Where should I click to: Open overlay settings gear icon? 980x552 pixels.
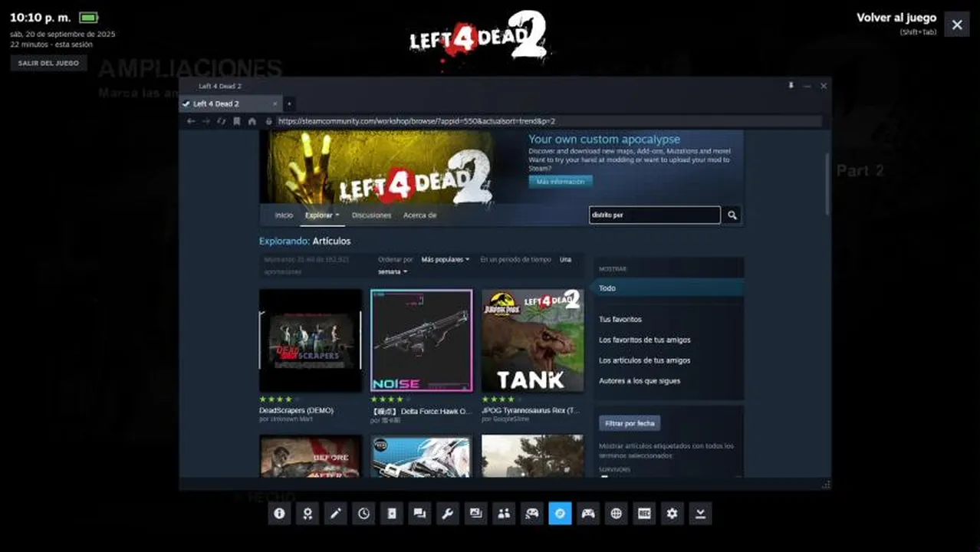(x=673, y=514)
